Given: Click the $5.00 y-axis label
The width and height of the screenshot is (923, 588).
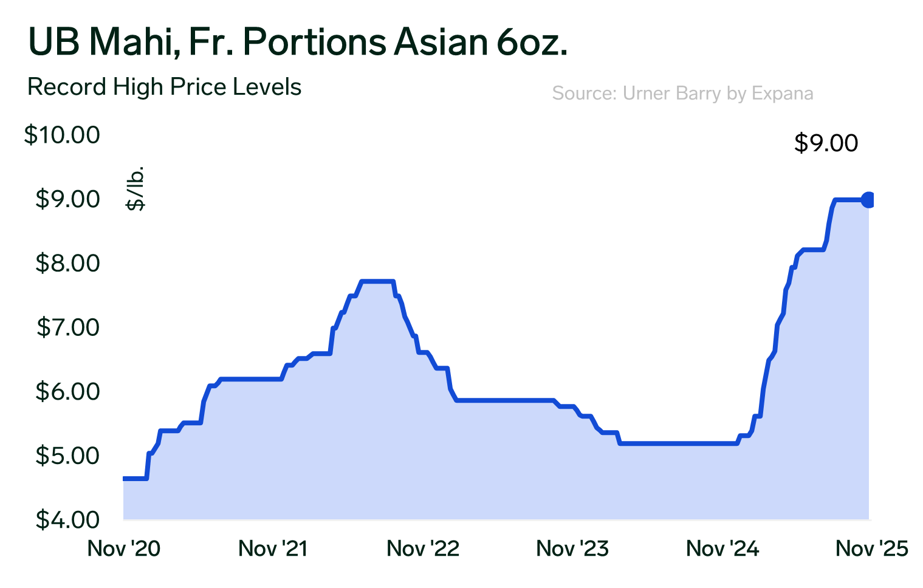Looking at the screenshot, I should [x=67, y=456].
